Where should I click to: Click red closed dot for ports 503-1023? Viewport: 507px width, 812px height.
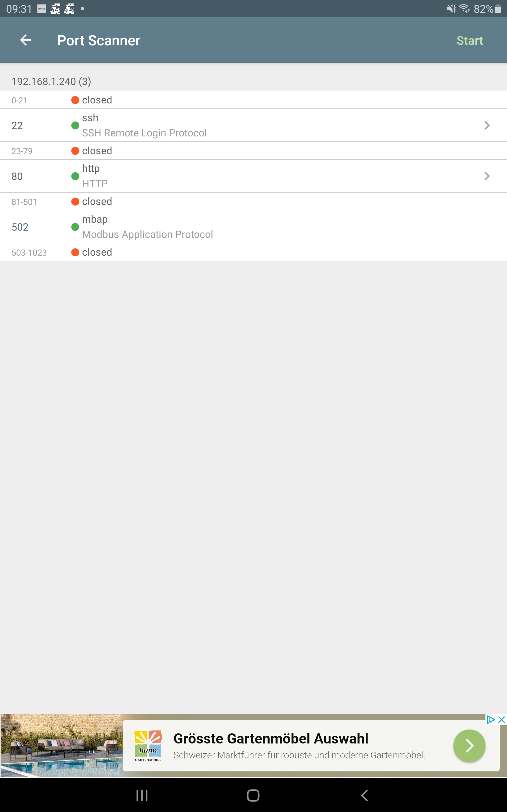point(75,252)
